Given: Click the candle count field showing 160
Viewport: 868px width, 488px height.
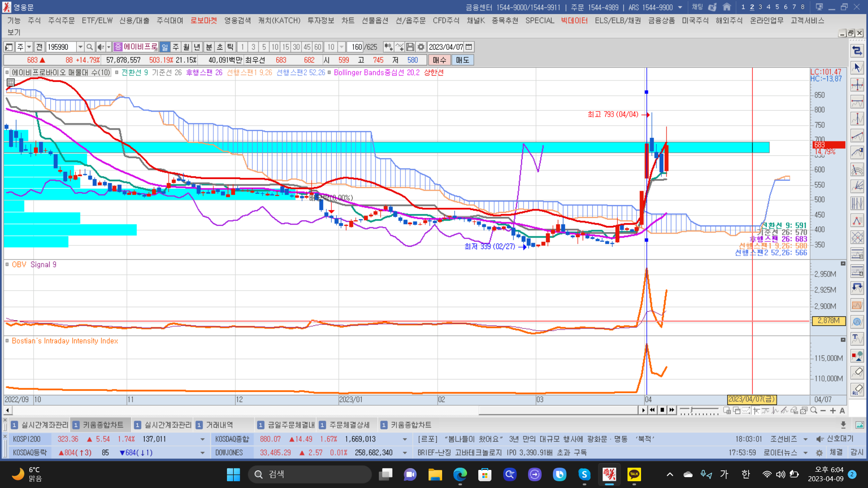Looking at the screenshot, I should click(355, 47).
